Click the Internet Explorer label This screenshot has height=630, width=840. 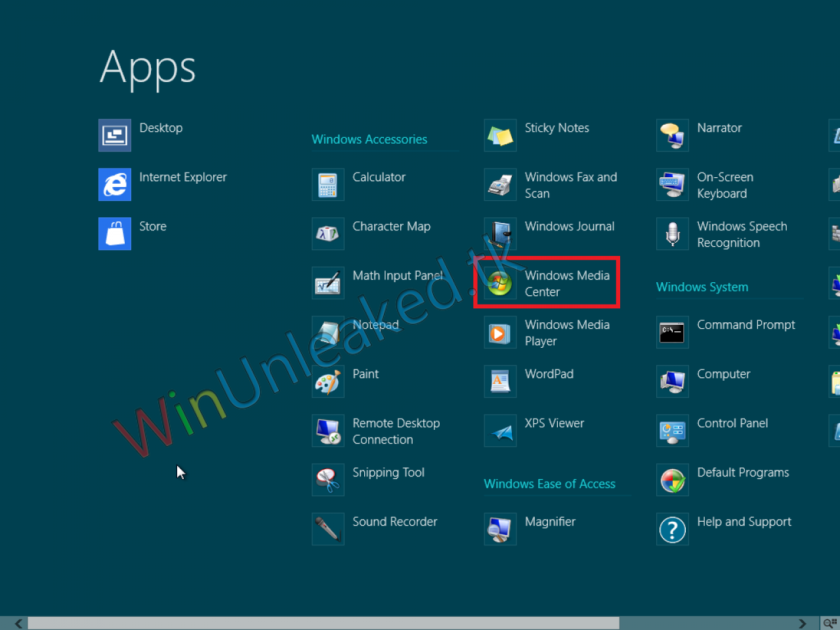tap(183, 177)
